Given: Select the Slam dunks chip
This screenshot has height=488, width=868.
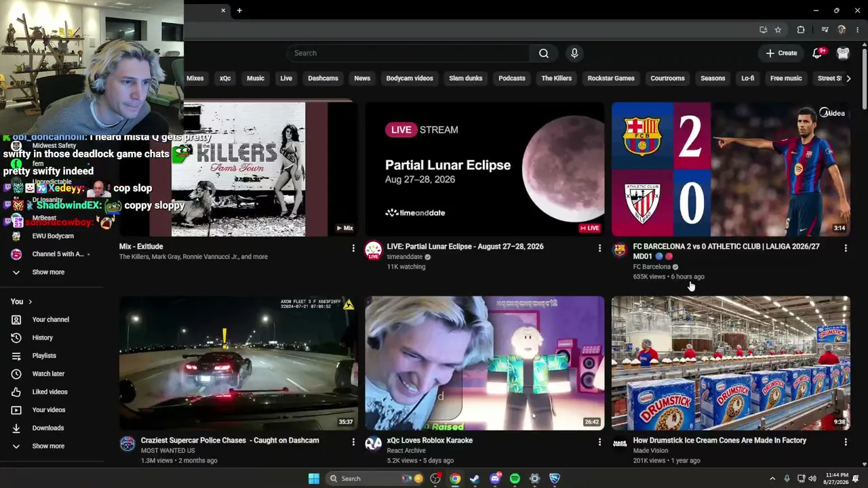Looking at the screenshot, I should [x=465, y=78].
